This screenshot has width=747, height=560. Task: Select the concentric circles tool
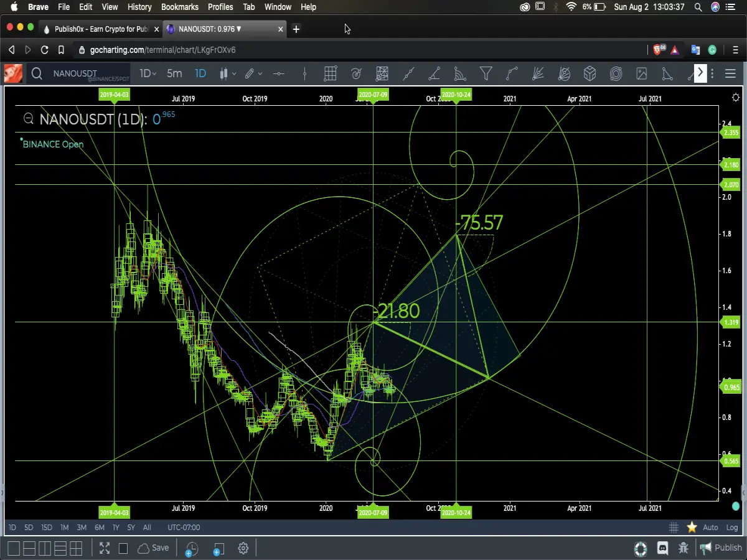click(616, 73)
